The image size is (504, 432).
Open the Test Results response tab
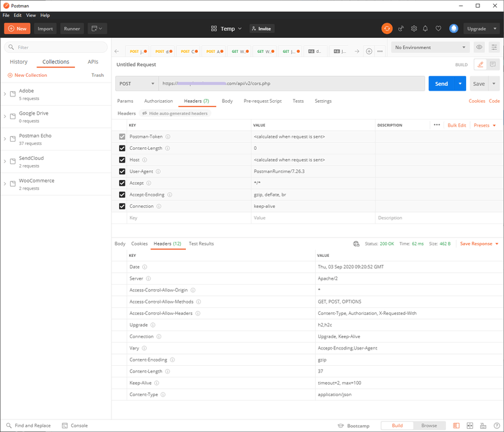click(x=201, y=244)
